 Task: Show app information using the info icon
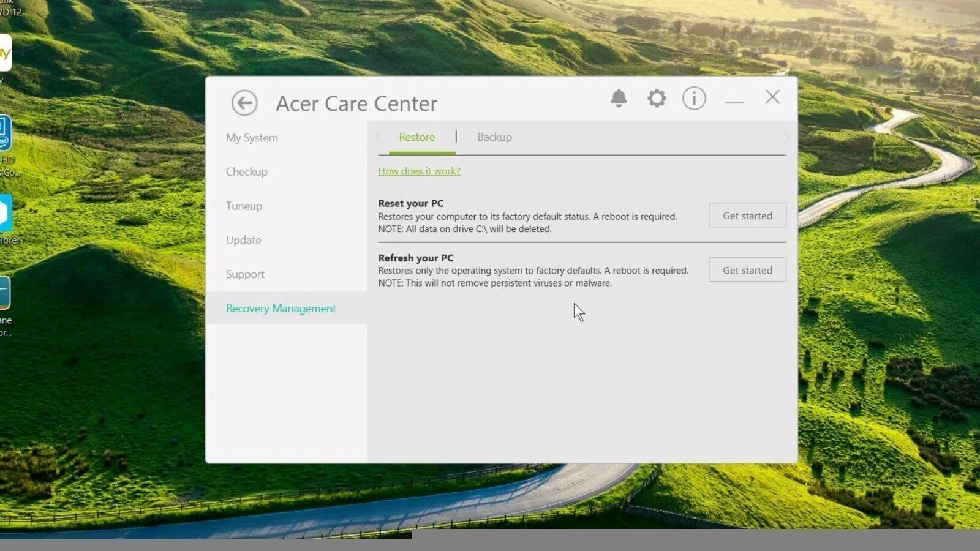694,98
